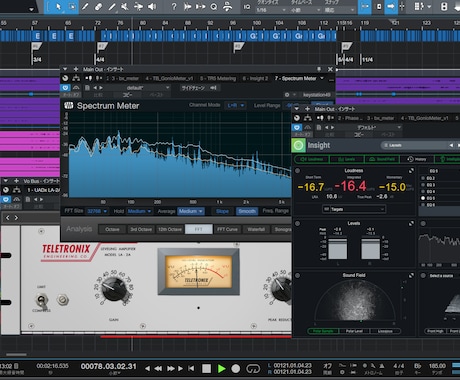The width and height of the screenshot is (460, 380).
Task: Click the sidechain button in Spectrum Meter header
Action: tap(199, 88)
